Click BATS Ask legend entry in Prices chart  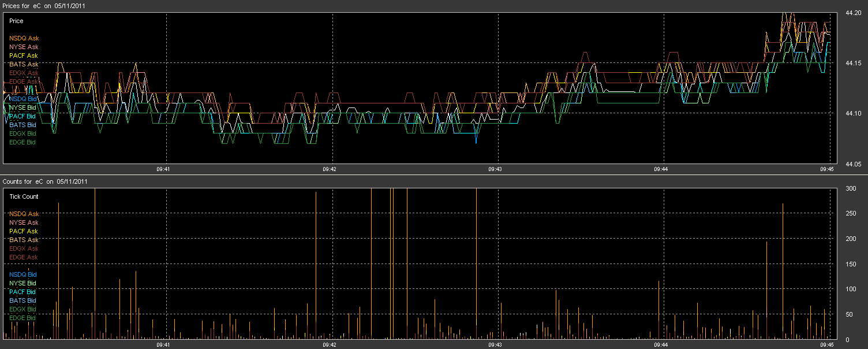(x=24, y=64)
